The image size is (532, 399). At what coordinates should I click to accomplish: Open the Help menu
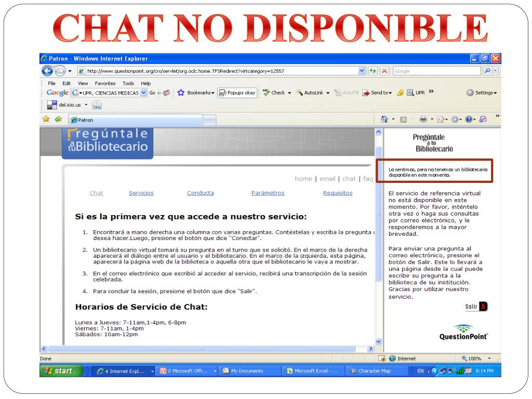coord(145,84)
